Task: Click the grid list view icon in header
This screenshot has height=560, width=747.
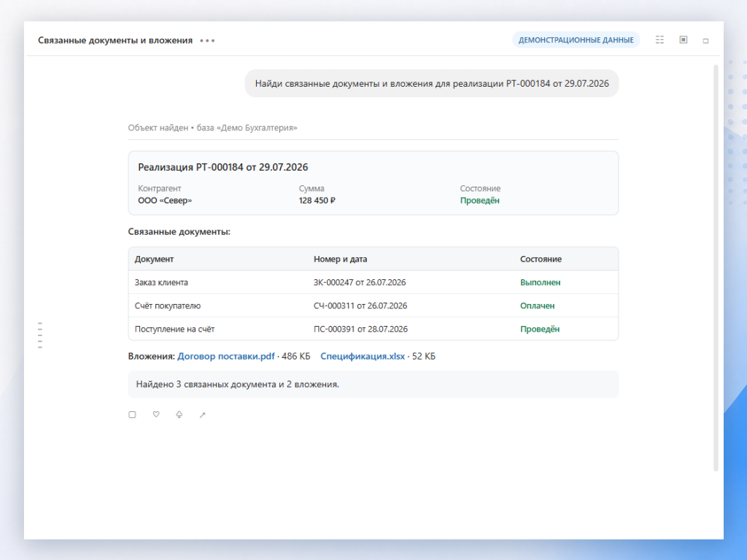Action: coord(659,39)
